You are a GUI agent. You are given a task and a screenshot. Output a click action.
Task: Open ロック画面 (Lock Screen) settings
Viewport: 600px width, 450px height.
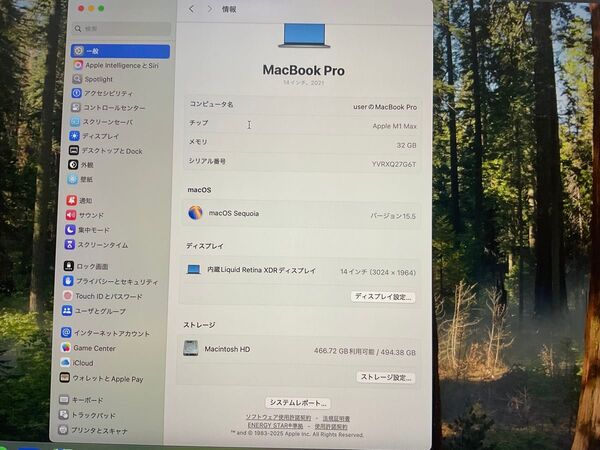tap(86, 266)
